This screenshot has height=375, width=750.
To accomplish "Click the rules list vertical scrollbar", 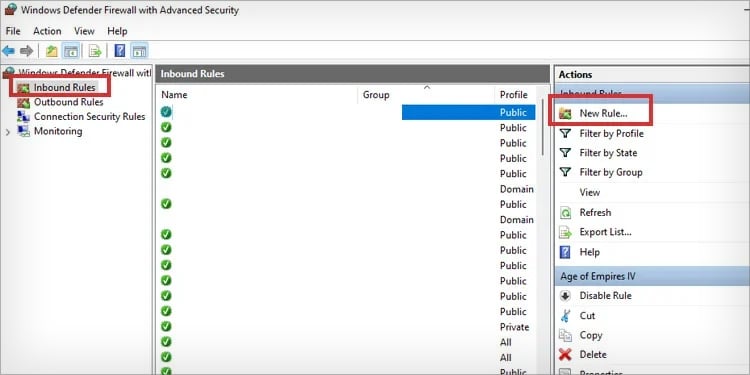I will 542,127.
